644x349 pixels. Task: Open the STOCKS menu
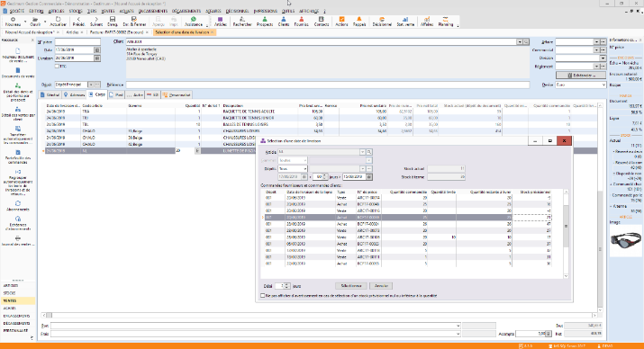click(76, 11)
